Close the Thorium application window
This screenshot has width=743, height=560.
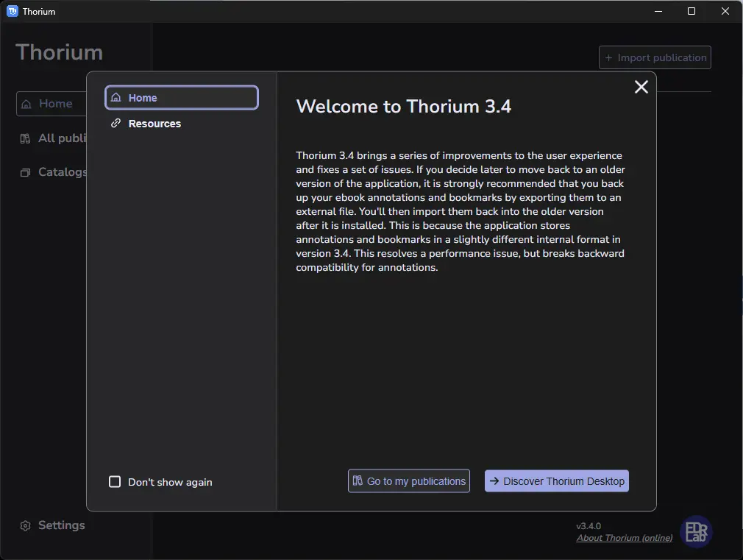(725, 11)
